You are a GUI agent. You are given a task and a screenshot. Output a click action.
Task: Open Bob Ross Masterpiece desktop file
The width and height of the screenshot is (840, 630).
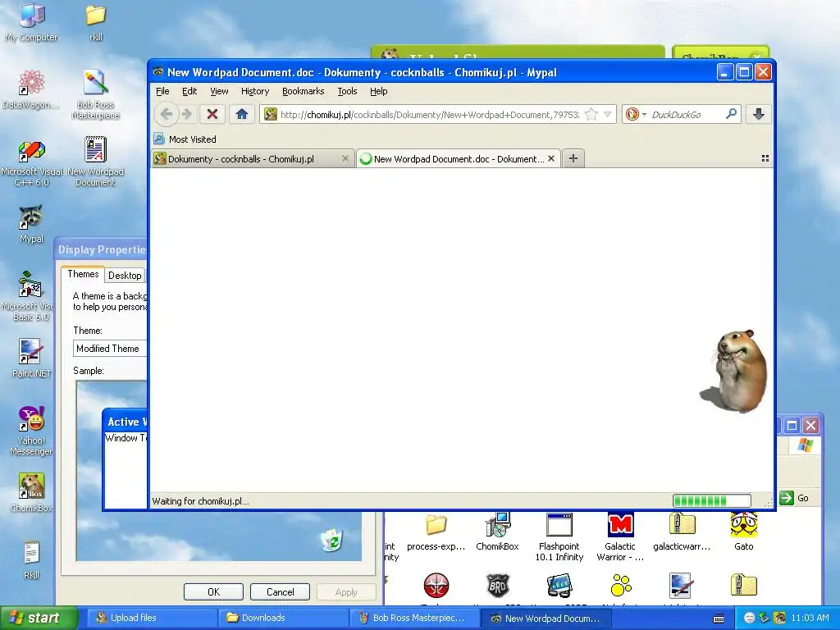[x=96, y=95]
